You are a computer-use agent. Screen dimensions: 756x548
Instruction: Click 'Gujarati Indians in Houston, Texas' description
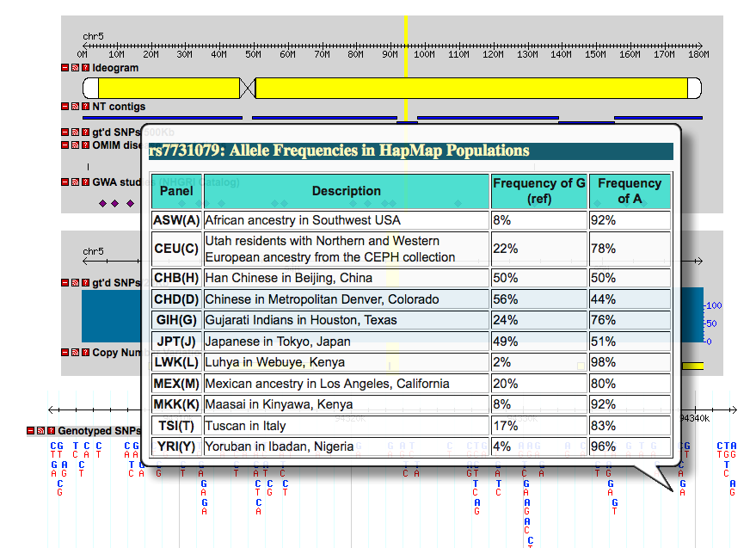301,320
